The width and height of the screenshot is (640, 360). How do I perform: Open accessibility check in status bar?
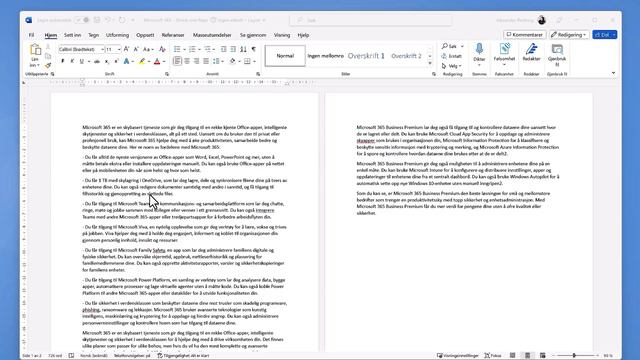183,356
